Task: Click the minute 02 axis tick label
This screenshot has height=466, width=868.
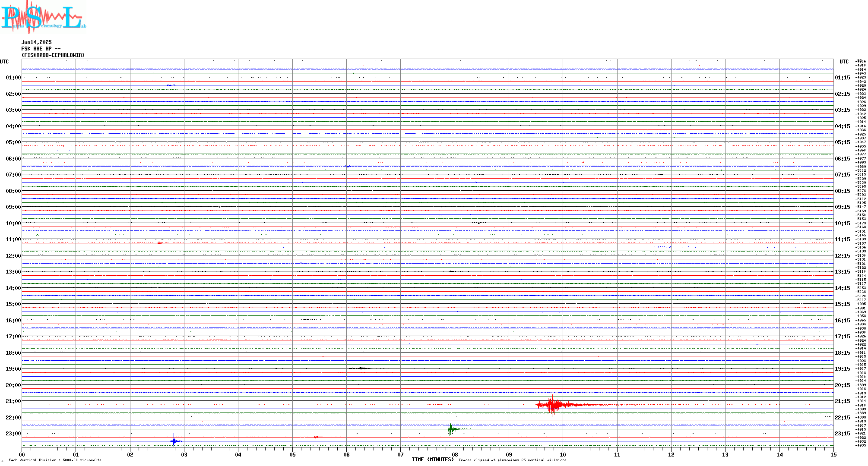Action: (130, 454)
